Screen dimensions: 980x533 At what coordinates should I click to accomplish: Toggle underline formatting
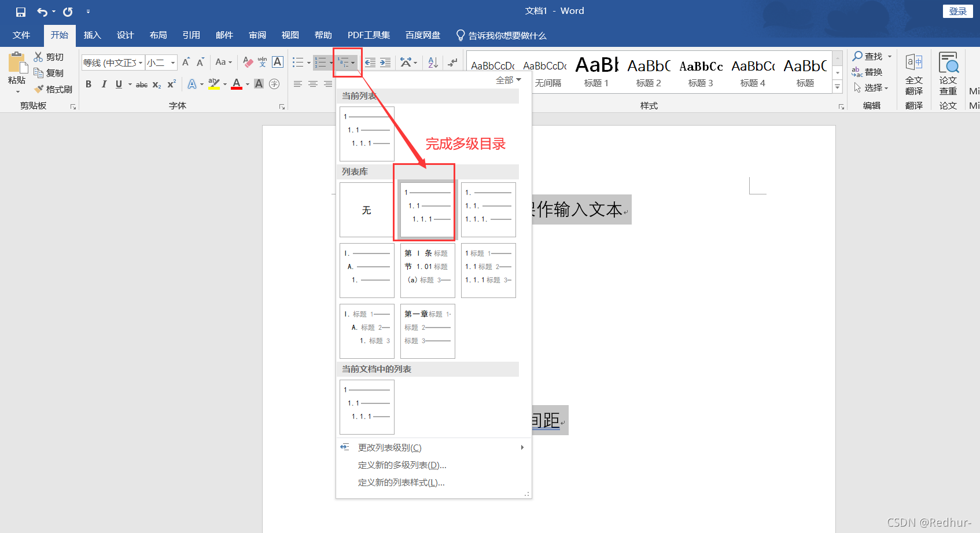tap(118, 84)
